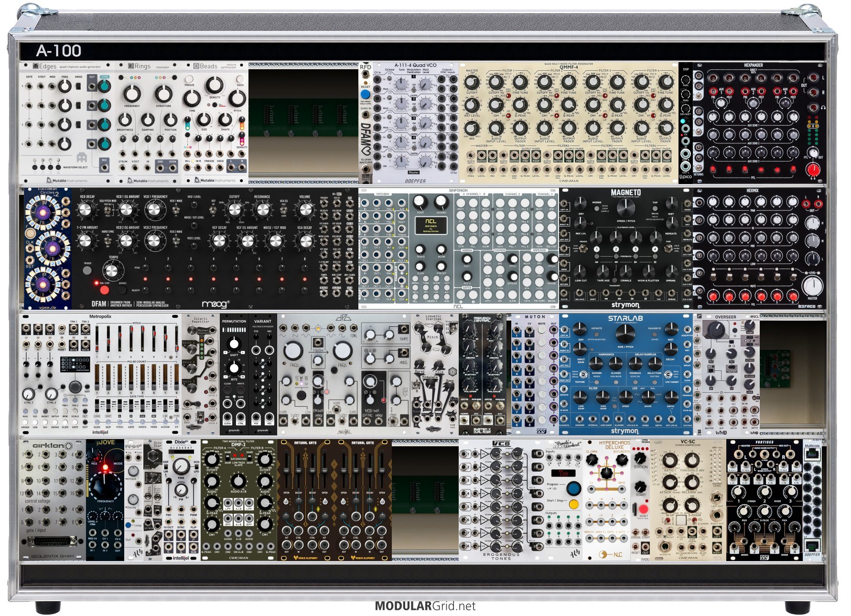Image resolution: width=851 pixels, height=616 pixels.
Task: Click the Rings FREQUENCY knob
Action: click(x=132, y=94)
